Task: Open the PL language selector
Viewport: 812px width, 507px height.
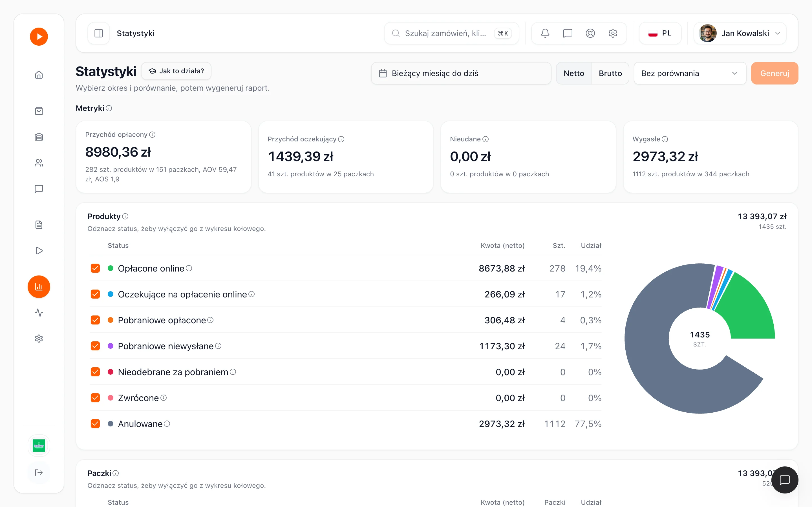Action: tap(660, 33)
